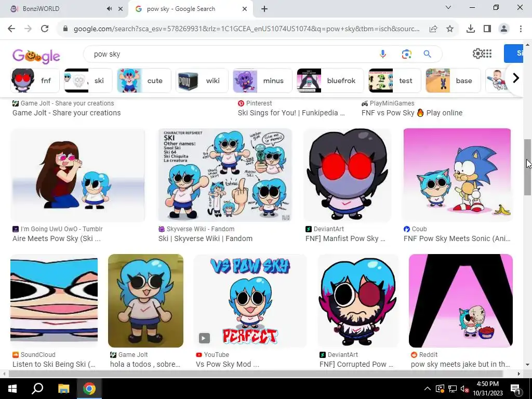Mute the BonziWORLD tab audio icon
Screen dimensions: 532x399
point(109,9)
